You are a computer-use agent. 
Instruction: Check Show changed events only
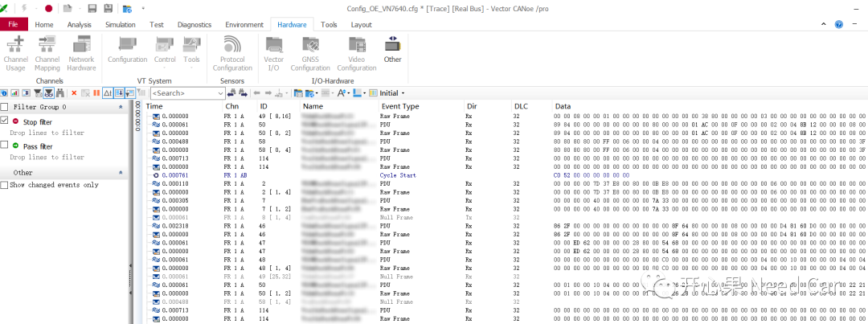click(x=5, y=185)
